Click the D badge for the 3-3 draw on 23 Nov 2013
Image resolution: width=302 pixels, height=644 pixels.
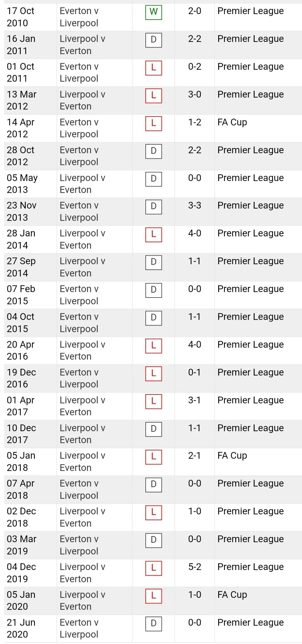point(153,206)
